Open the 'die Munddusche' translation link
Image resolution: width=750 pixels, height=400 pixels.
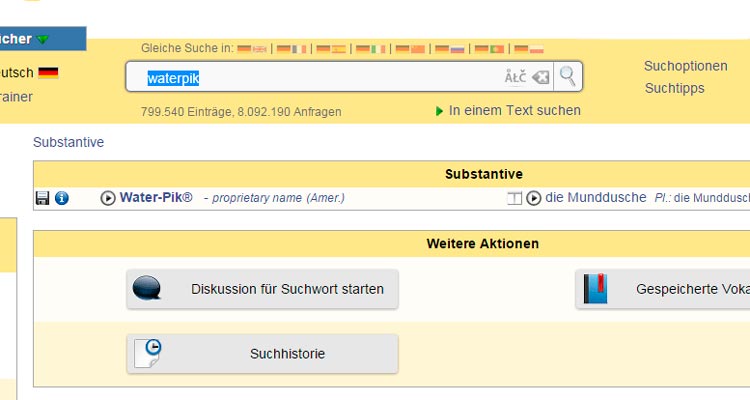(596, 197)
